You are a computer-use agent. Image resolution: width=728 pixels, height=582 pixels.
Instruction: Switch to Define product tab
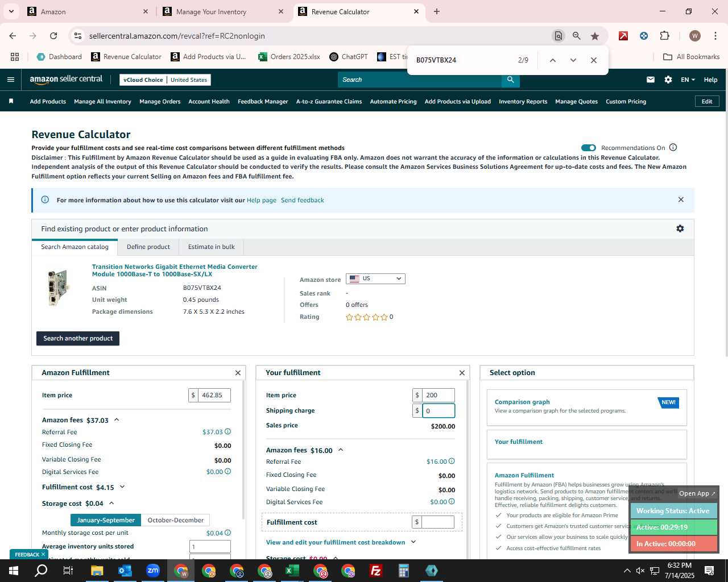[148, 247]
